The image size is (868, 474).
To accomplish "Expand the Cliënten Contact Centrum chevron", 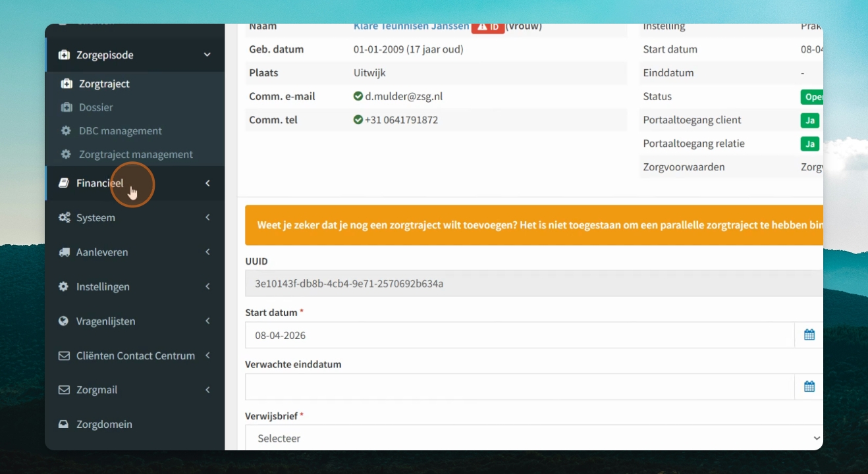I will (x=207, y=355).
